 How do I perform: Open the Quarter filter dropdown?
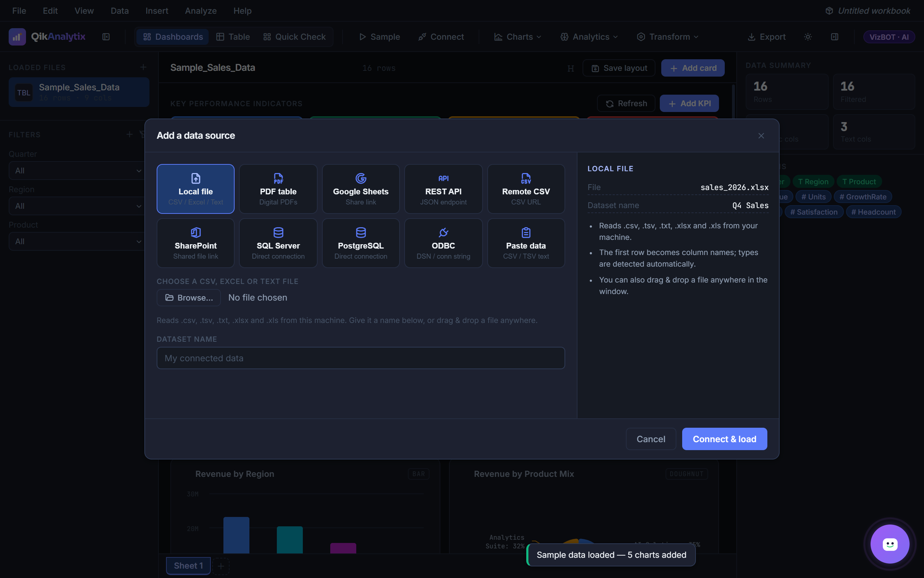point(77,171)
